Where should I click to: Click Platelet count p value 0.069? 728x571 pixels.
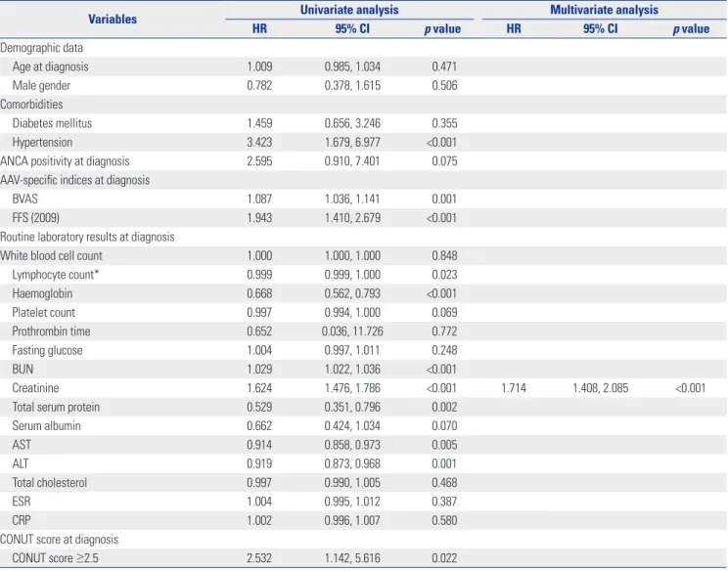click(444, 313)
